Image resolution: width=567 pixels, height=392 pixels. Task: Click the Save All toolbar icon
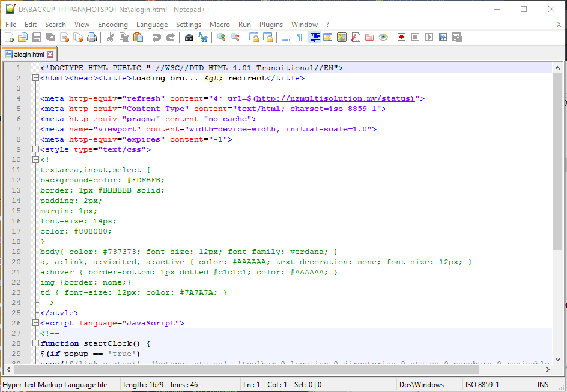(x=50, y=37)
